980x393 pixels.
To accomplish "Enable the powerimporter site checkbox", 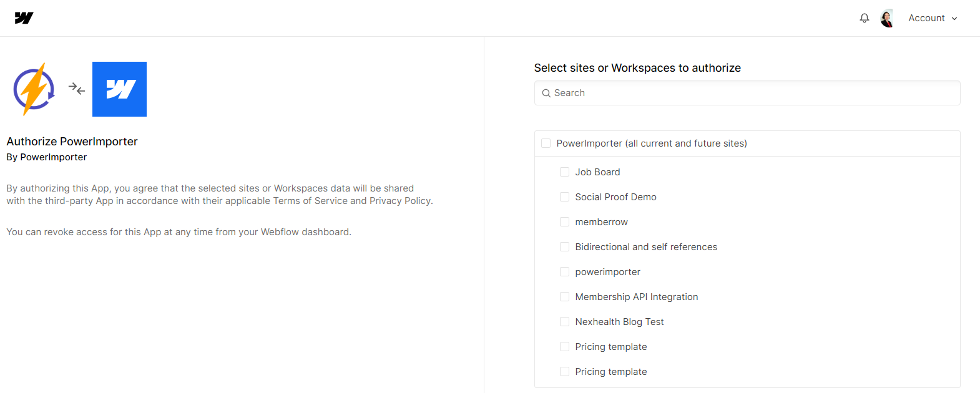I will (564, 271).
